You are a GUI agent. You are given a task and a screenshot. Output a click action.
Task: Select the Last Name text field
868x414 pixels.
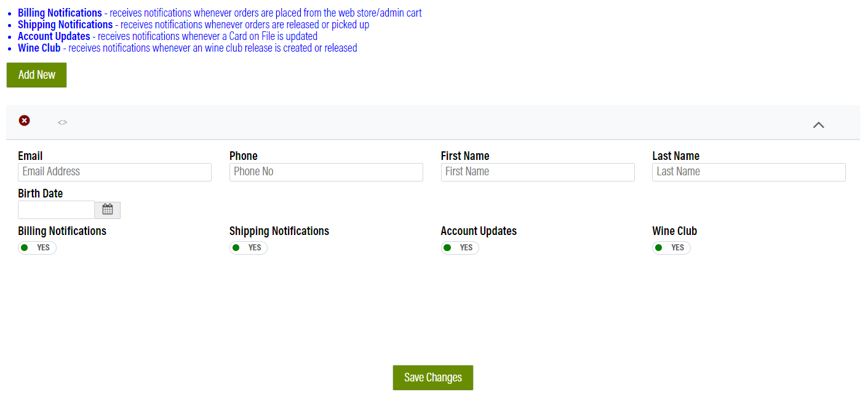(749, 172)
